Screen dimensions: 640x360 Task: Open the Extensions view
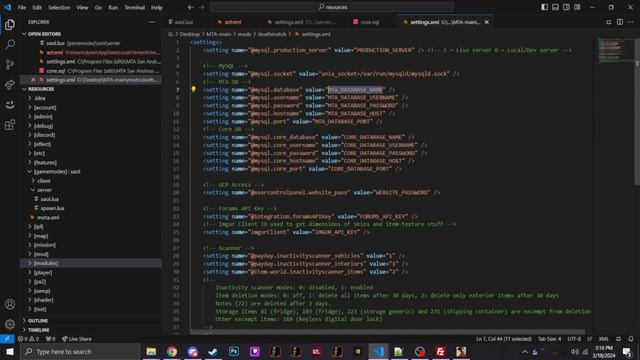pyautogui.click(x=10, y=124)
